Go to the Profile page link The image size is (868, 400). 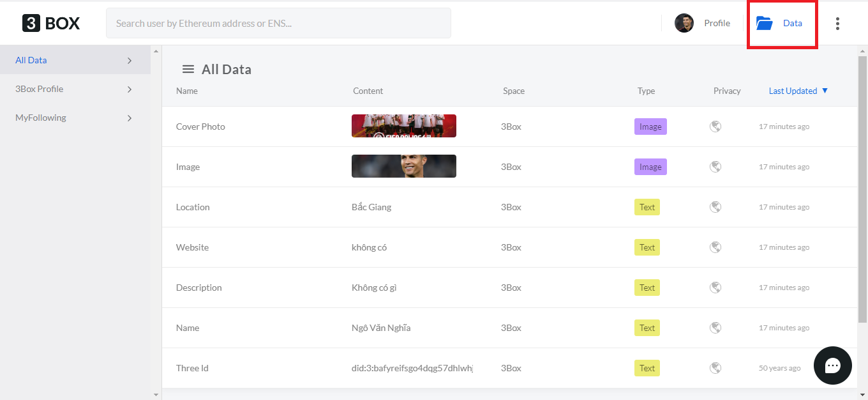(717, 23)
